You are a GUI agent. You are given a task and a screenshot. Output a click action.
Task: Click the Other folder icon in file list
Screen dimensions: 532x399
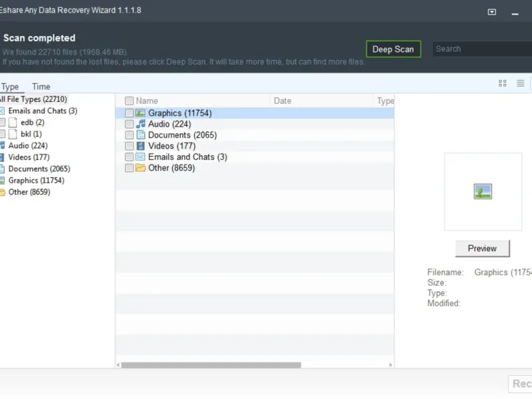140,168
